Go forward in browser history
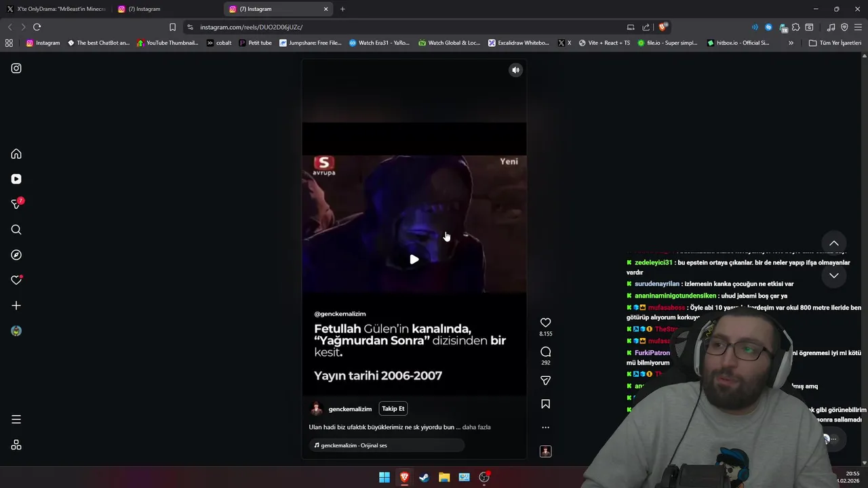The height and width of the screenshot is (488, 868). coord(23,27)
